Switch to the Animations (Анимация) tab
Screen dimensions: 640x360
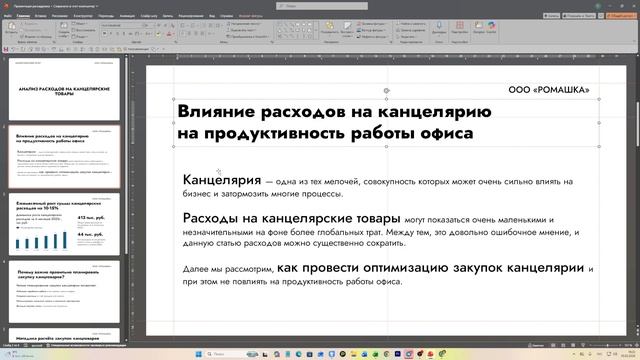(x=127, y=16)
